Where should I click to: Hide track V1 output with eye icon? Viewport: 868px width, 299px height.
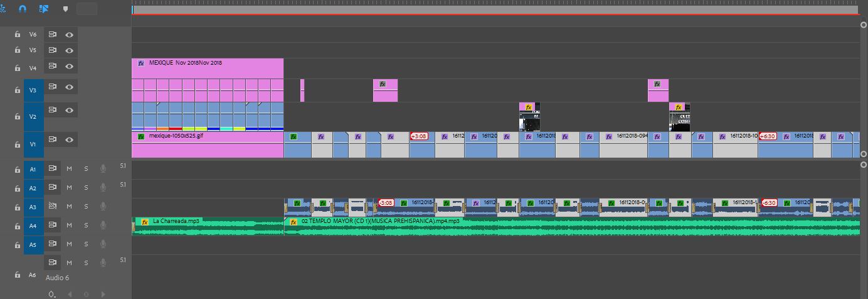[69, 139]
